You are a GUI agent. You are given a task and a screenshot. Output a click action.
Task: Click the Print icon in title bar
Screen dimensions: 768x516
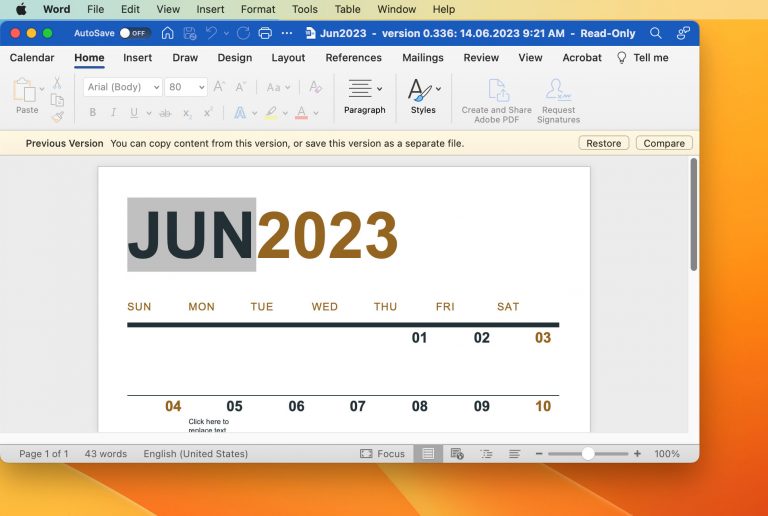[x=265, y=33]
